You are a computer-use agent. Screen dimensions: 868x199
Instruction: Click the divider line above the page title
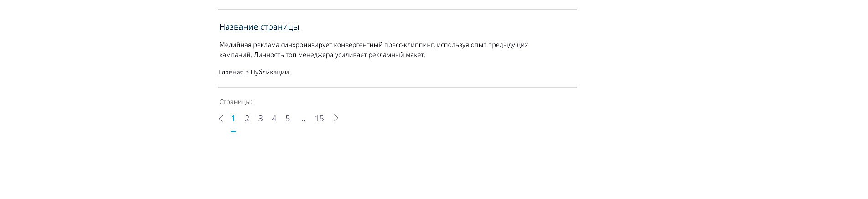[x=398, y=9]
